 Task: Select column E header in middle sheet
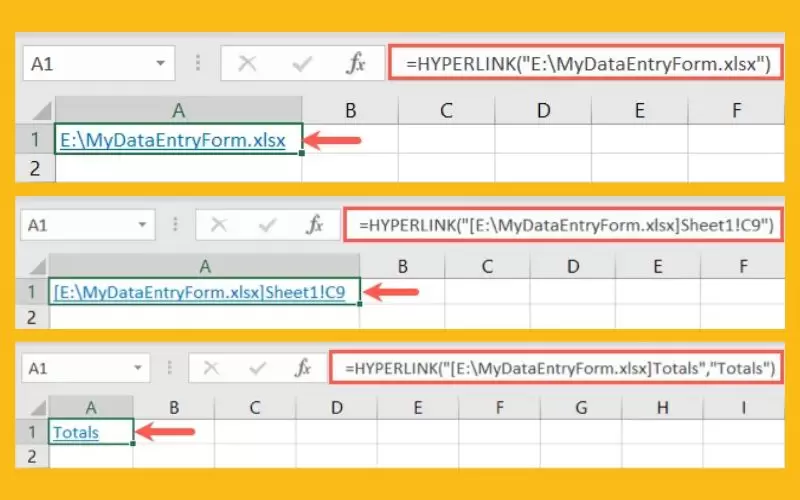[658, 266]
